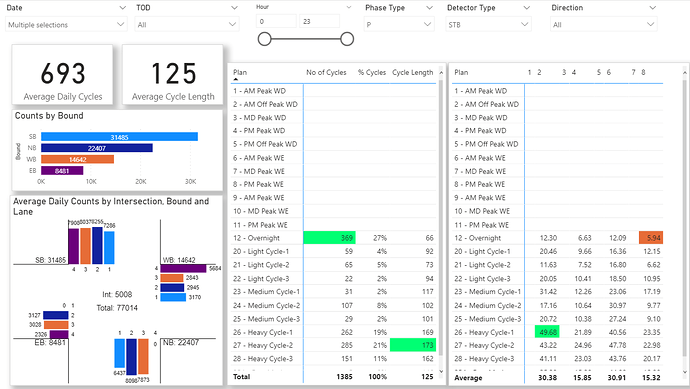Open the Phase Type 'P' dropdown
This screenshot has height=389, width=690.
pos(399,25)
